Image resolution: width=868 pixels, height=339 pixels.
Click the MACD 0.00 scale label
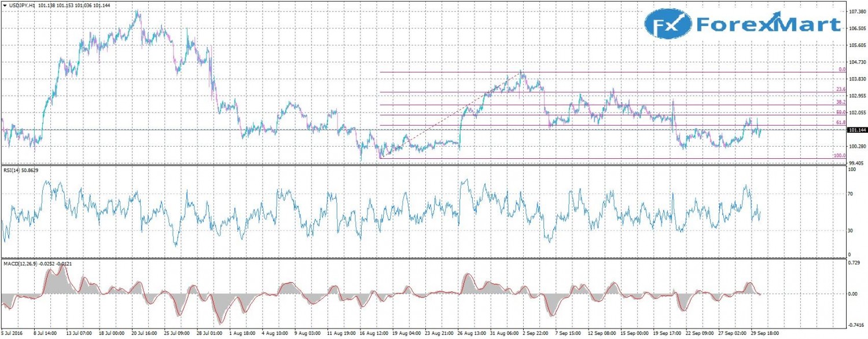click(853, 294)
